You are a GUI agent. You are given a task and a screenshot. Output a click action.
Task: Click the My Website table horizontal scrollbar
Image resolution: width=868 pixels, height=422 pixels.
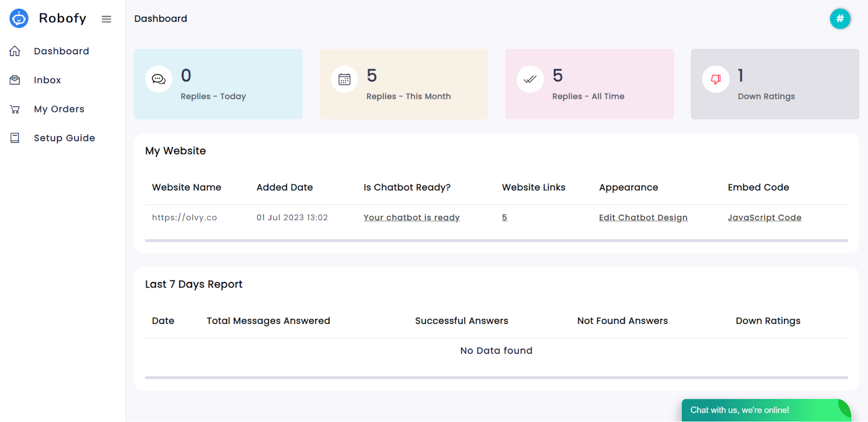(496, 240)
